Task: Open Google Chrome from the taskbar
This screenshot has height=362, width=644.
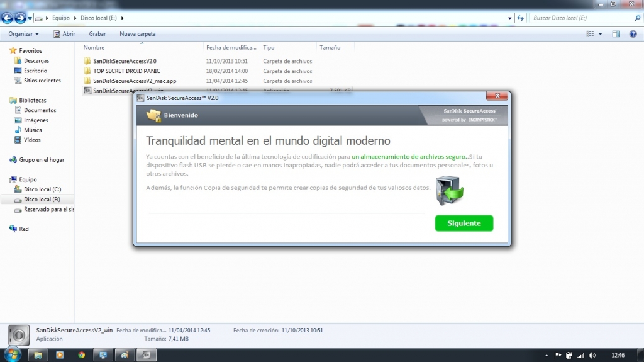Action: pos(81,355)
